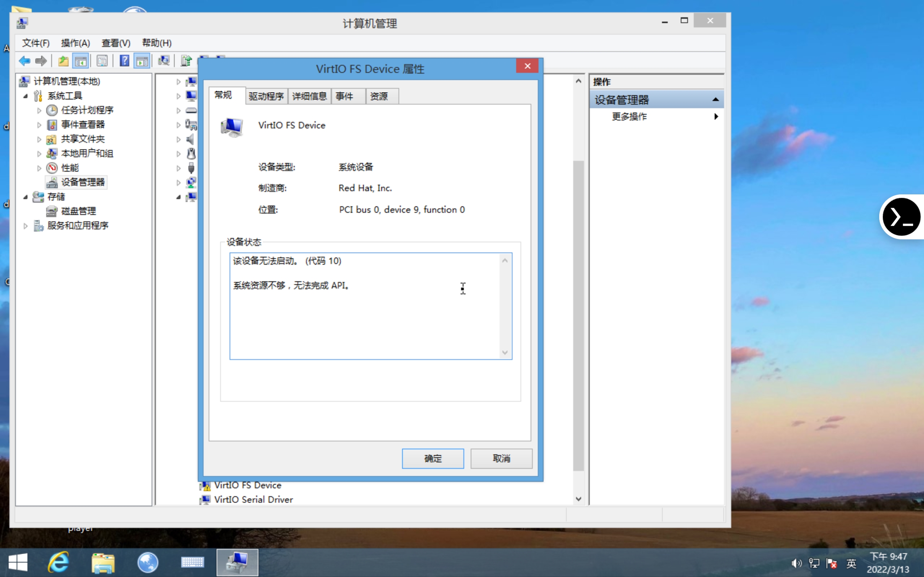Switch to the 驱动程序 tab
The height and width of the screenshot is (577, 924).
266,96
